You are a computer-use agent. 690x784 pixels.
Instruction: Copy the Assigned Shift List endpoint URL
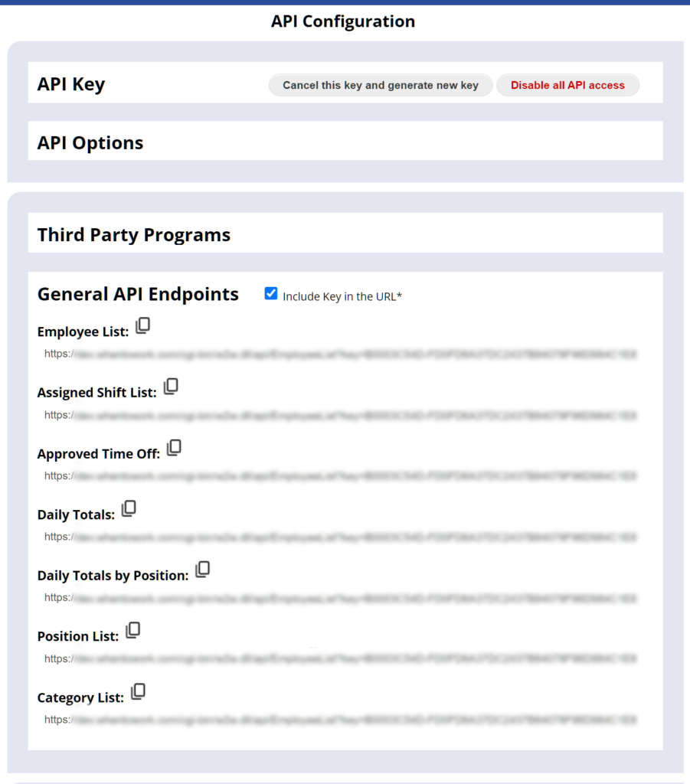point(171,386)
